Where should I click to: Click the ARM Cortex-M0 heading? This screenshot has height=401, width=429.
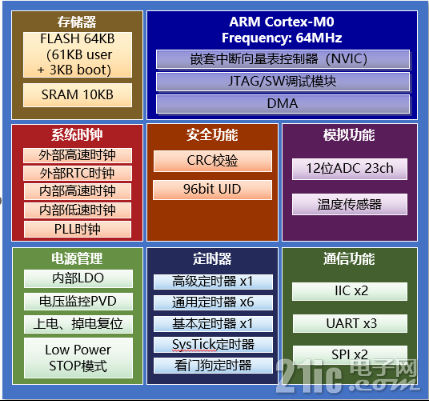coord(282,22)
